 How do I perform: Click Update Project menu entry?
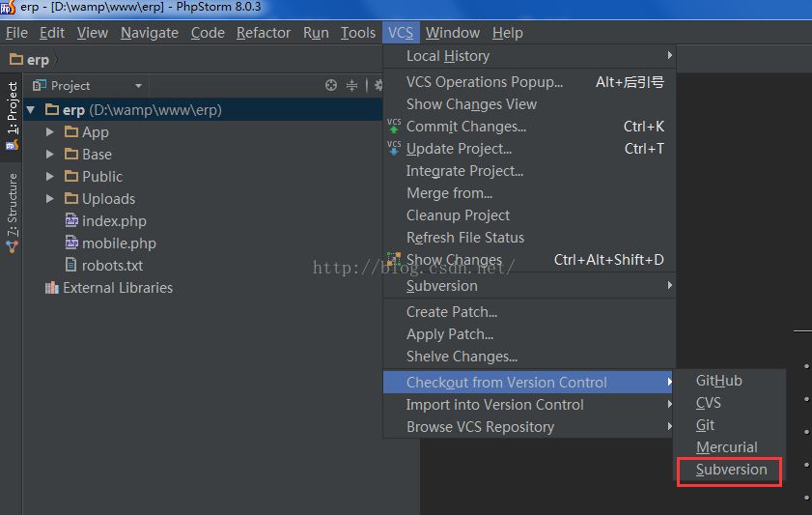pyautogui.click(x=459, y=149)
